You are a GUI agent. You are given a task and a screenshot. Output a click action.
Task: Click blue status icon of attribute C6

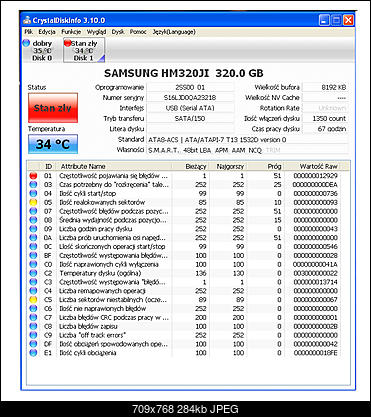[33, 308]
